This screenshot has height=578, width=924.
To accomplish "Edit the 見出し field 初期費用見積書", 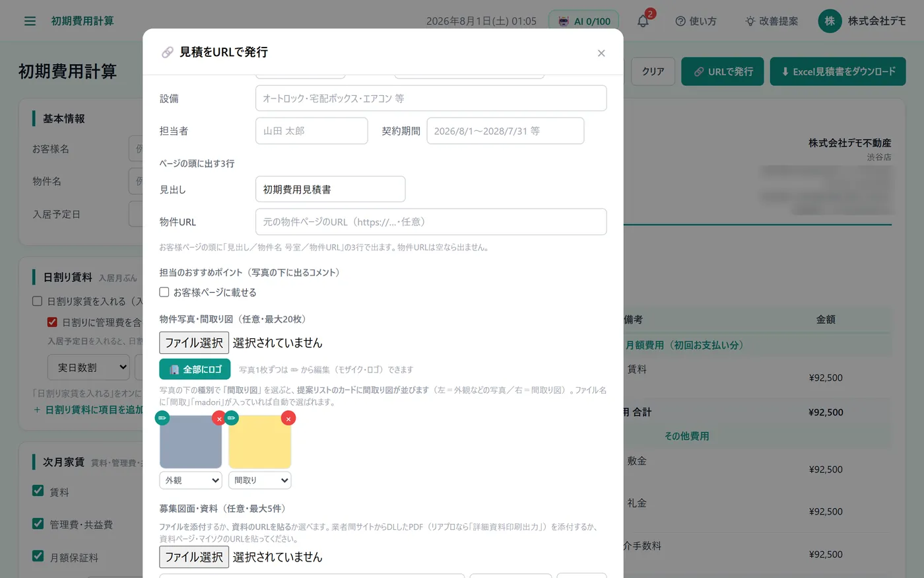I will tap(330, 189).
